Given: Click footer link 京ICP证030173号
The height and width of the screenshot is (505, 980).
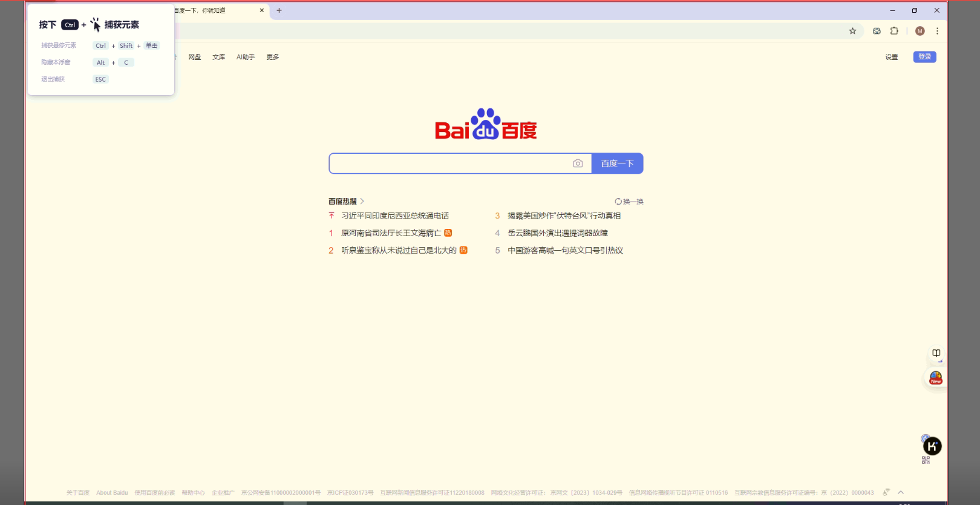Looking at the screenshot, I should pos(350,493).
